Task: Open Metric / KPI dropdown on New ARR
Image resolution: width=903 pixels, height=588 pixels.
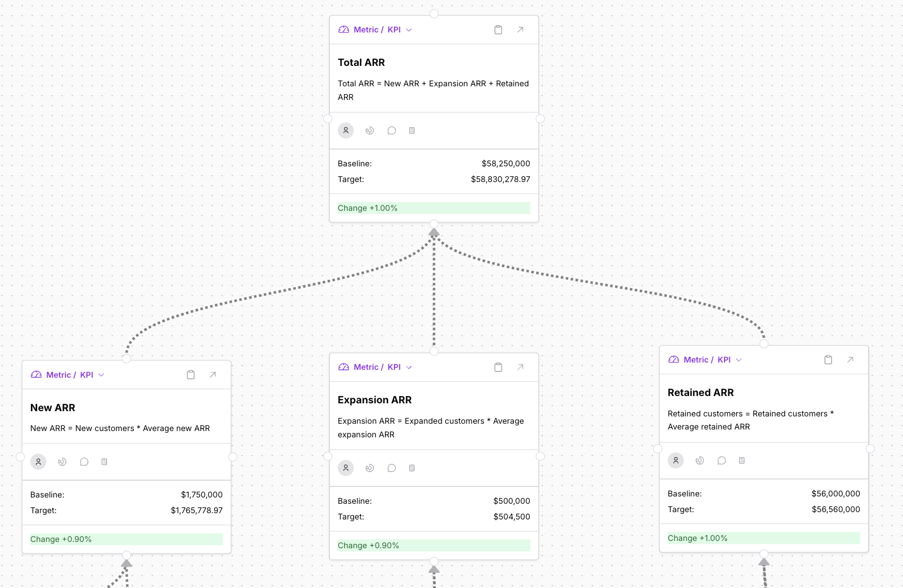Action: (x=101, y=375)
